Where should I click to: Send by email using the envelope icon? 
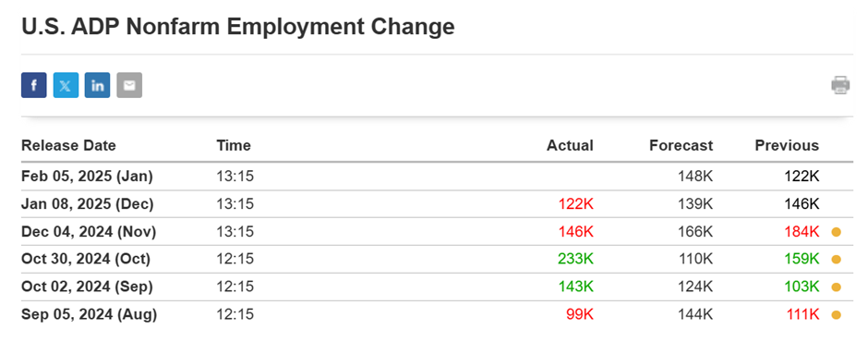[129, 85]
